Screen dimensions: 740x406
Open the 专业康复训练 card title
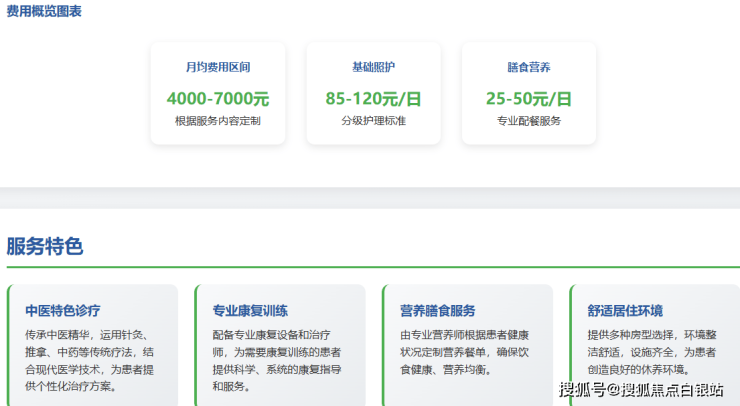click(250, 311)
